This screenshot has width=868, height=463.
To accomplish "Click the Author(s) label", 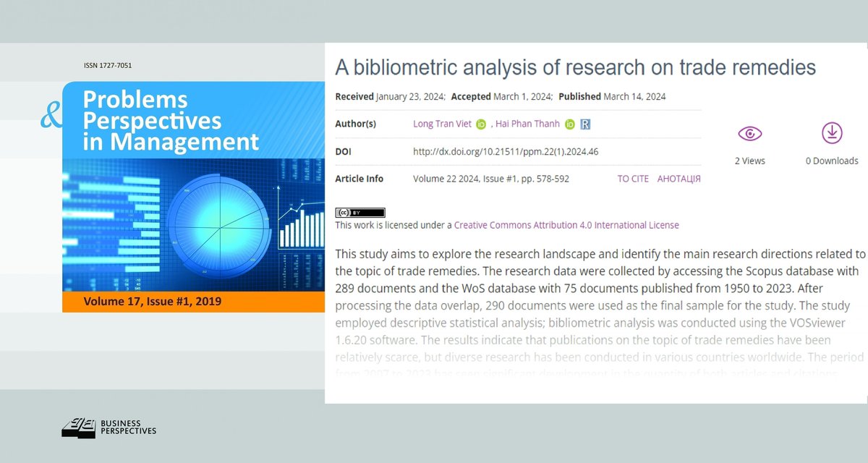I will point(355,124).
